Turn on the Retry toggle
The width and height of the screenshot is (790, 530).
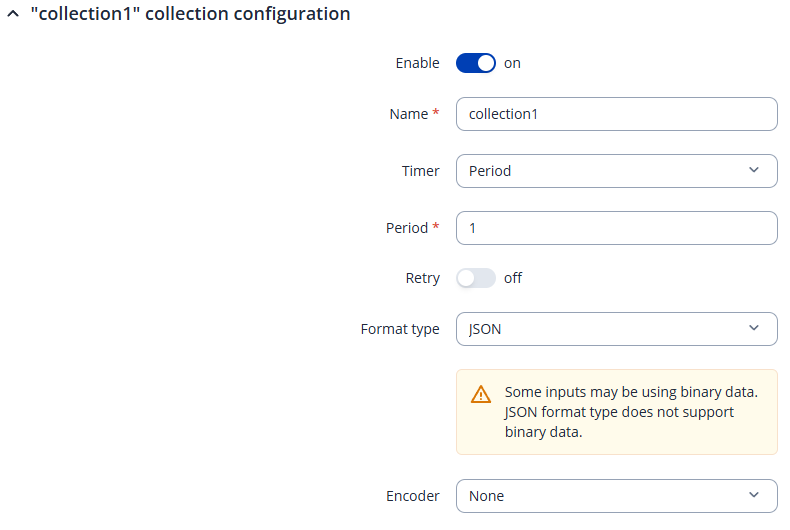point(476,278)
